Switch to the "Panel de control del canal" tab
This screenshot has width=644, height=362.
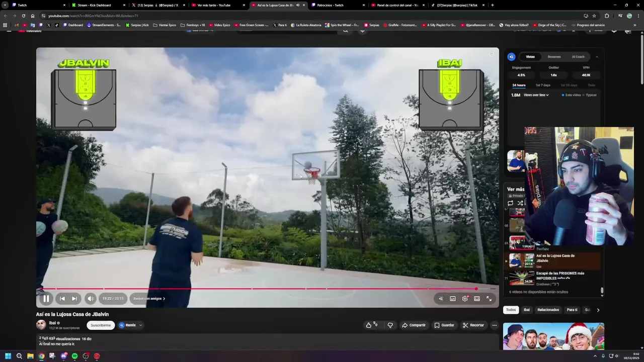[x=397, y=5]
